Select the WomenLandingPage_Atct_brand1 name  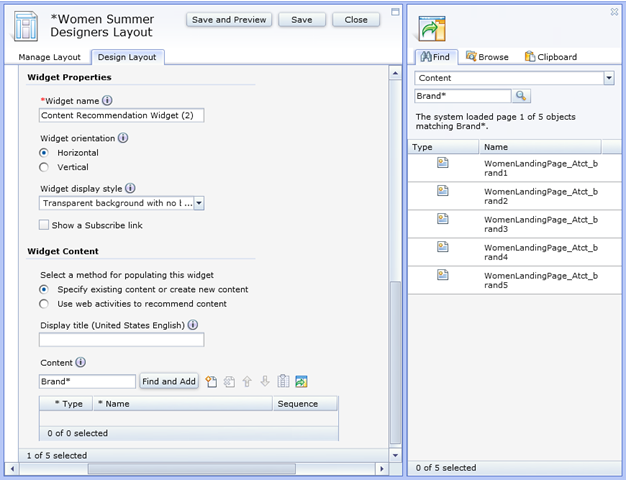541,168
